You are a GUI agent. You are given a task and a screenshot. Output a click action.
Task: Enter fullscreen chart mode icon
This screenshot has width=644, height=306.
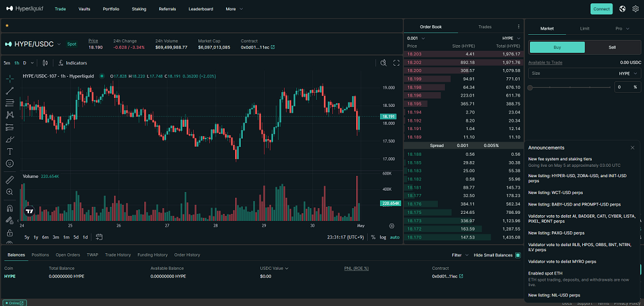[396, 63]
